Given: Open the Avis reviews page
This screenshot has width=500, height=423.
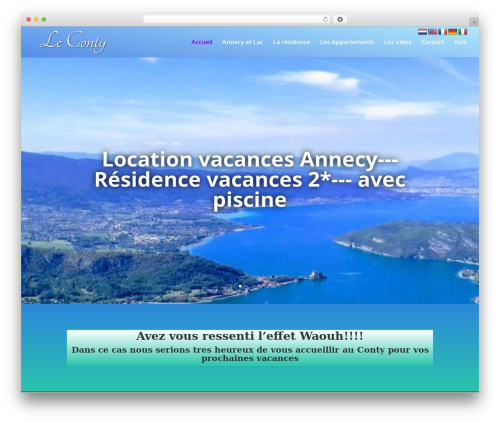Looking at the screenshot, I should [x=460, y=42].
